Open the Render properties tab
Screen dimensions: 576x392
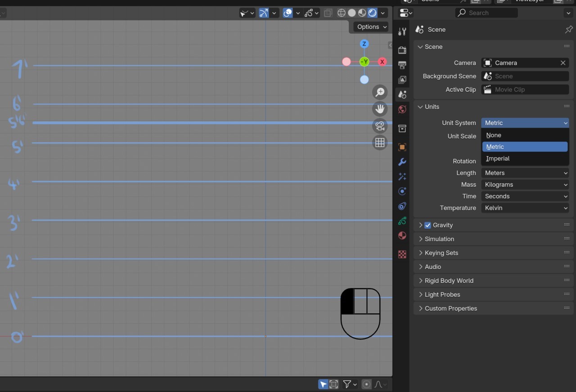[402, 50]
